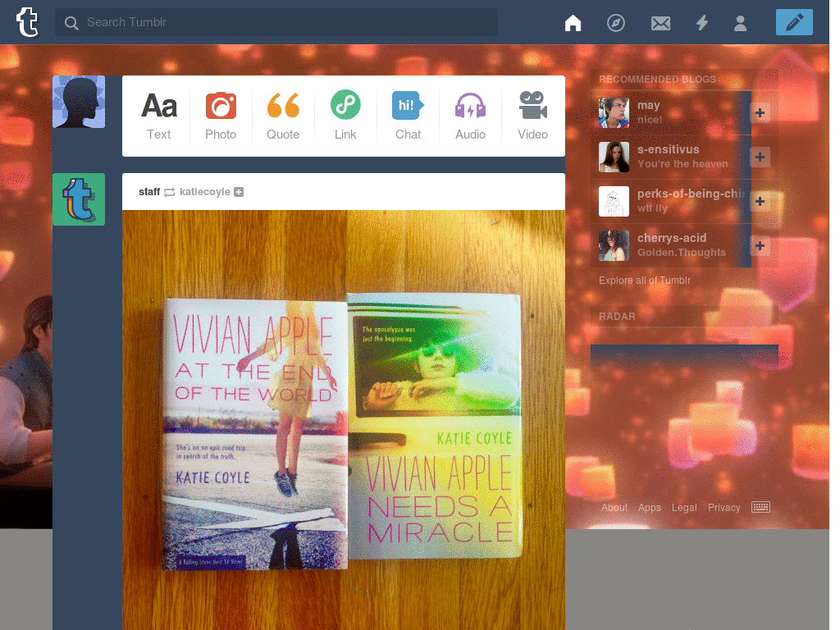The width and height of the screenshot is (840, 630).
Task: Open the About footer link
Action: tap(614, 507)
